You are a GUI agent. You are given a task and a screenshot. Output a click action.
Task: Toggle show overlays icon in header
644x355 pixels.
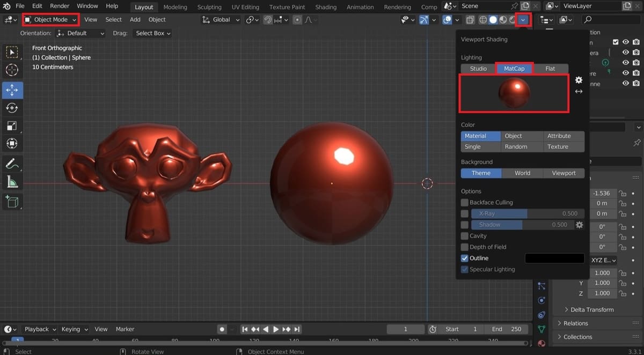click(x=447, y=20)
